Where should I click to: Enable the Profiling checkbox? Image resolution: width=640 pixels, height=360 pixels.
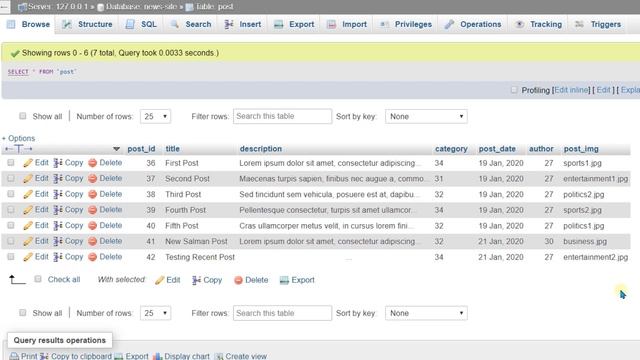[514, 90]
